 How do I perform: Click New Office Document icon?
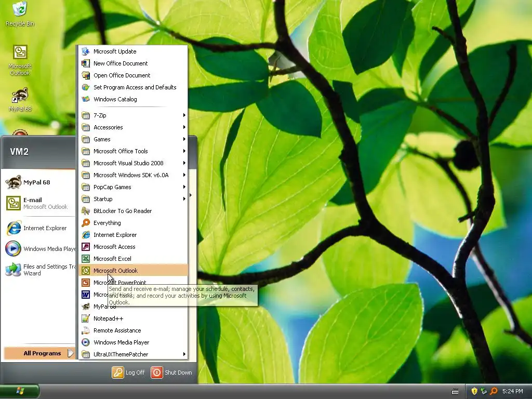click(x=86, y=63)
